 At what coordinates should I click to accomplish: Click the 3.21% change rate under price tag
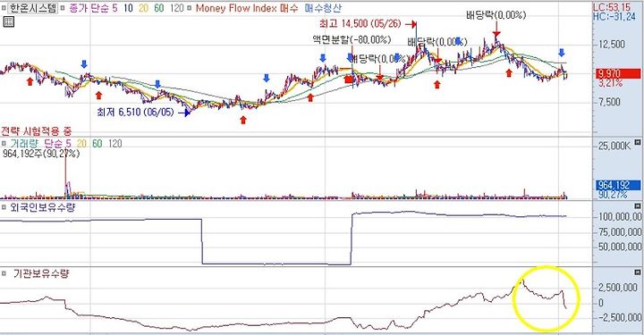tap(610, 83)
